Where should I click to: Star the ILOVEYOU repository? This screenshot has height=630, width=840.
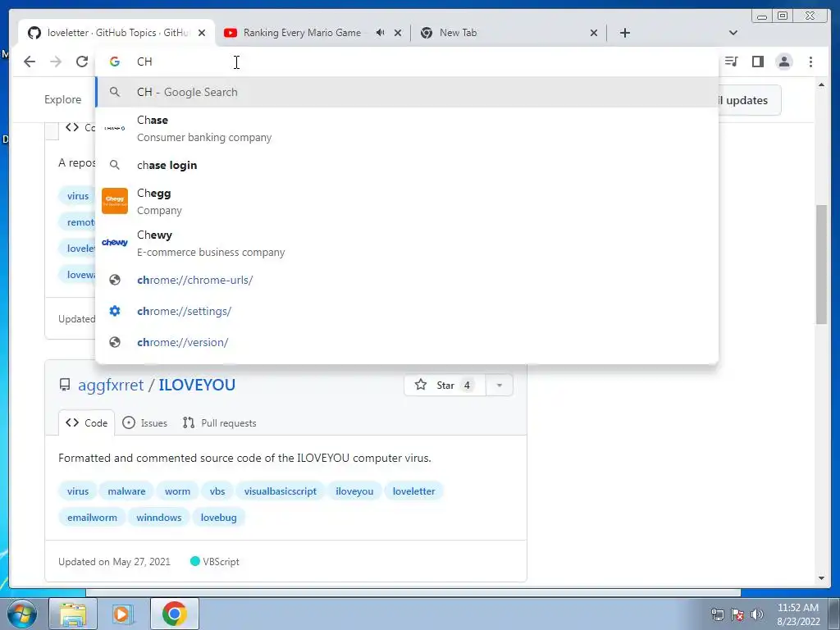coord(445,386)
